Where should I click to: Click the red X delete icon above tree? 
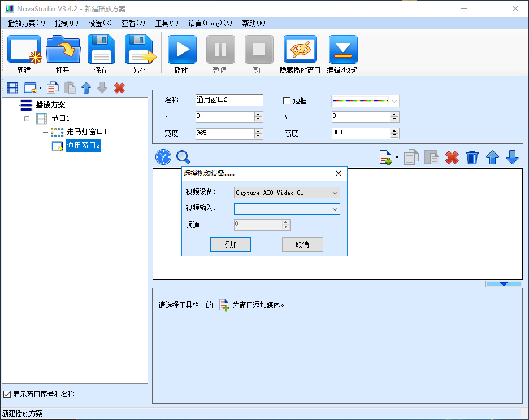(x=119, y=88)
